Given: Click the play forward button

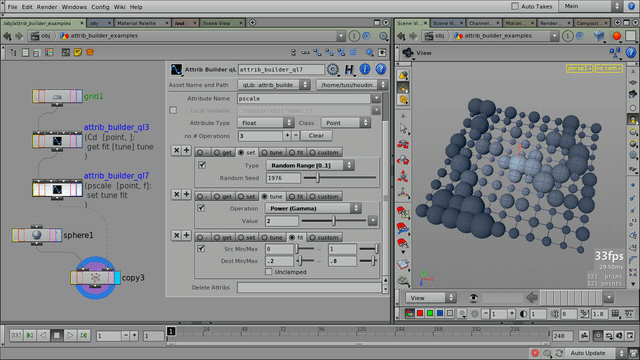Looking at the screenshot, I should [x=70, y=335].
